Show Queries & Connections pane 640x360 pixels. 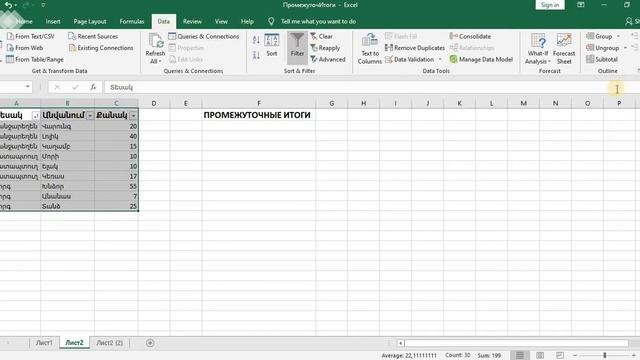point(204,36)
